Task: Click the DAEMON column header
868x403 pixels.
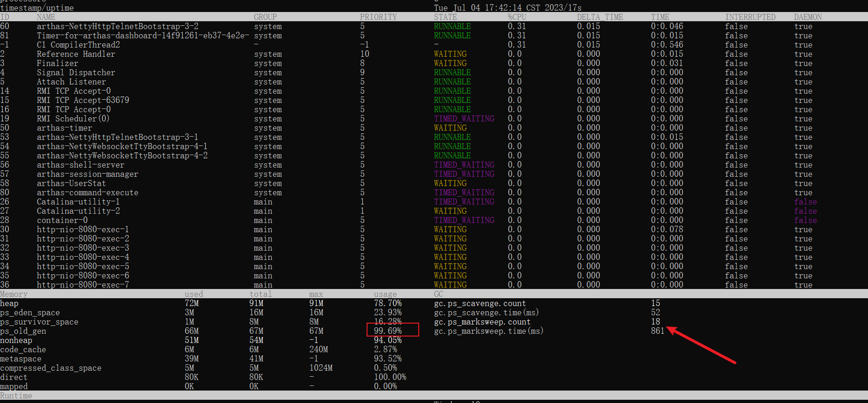Action: (808, 17)
